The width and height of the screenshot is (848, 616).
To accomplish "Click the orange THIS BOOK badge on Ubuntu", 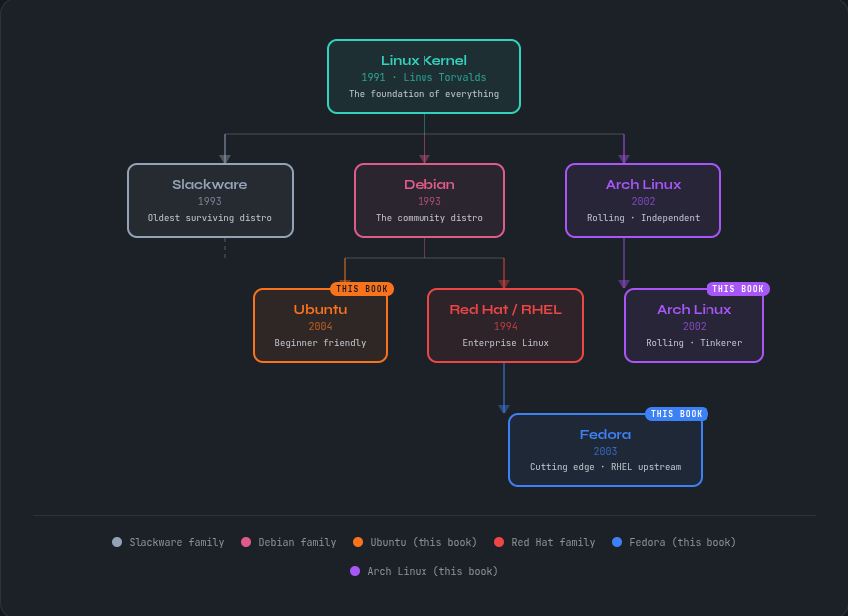I will tap(362, 289).
